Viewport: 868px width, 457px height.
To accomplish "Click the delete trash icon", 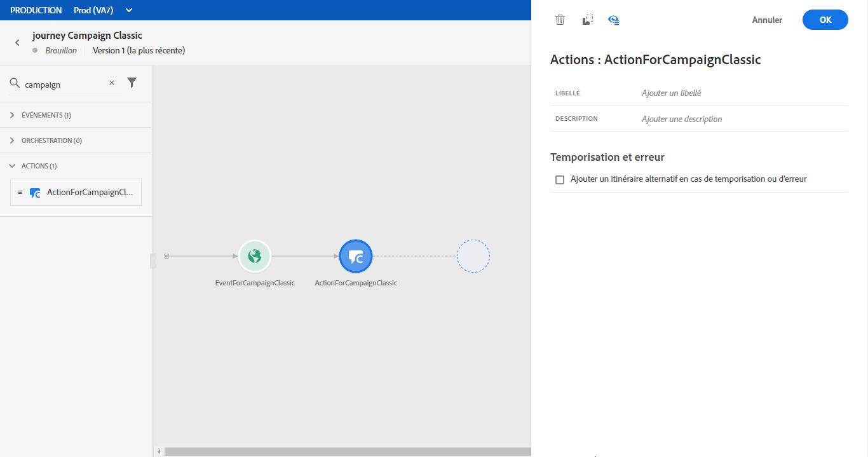I will 560,20.
